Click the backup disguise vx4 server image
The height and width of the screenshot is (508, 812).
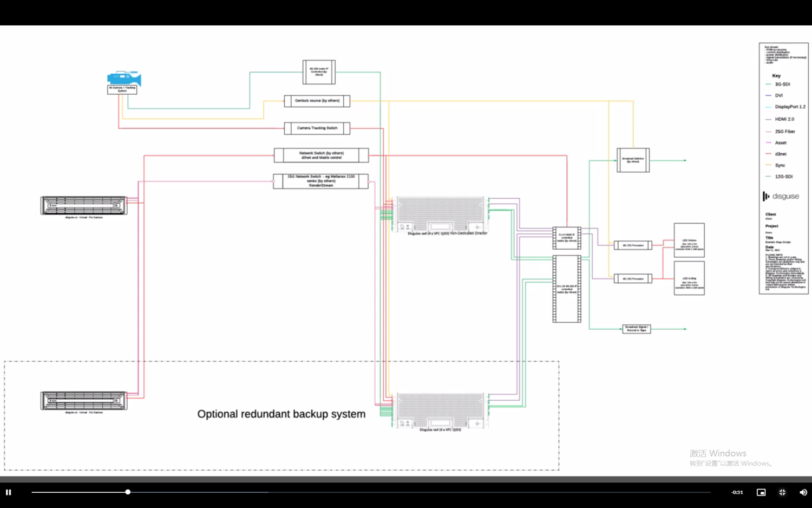(x=440, y=410)
